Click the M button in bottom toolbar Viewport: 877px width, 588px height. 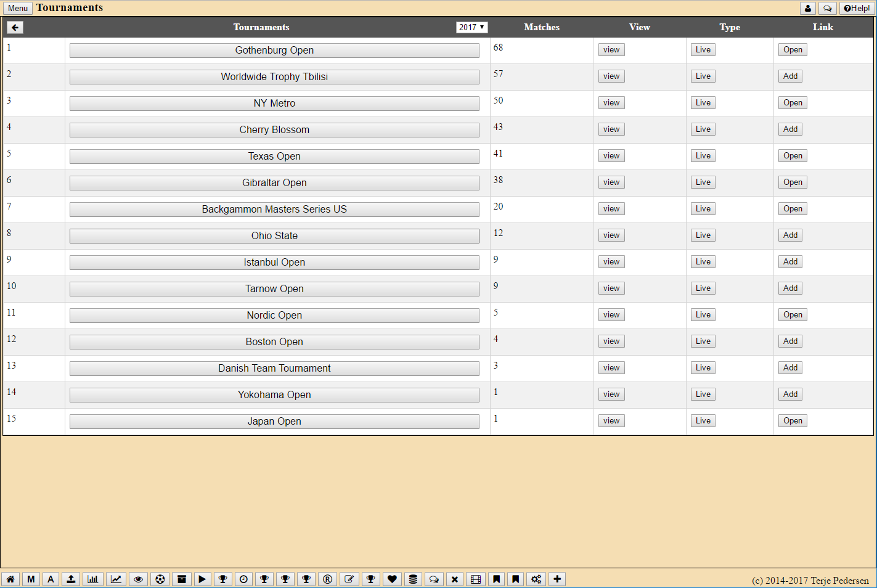tap(31, 579)
